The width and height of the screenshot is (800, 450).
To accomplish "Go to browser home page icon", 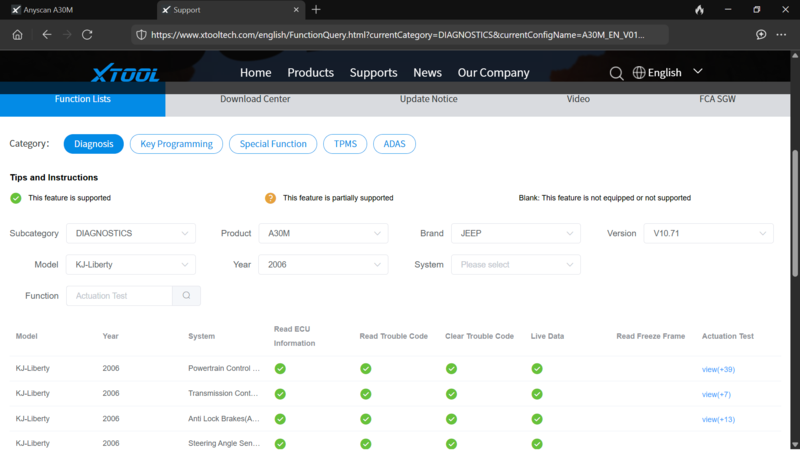I will [17, 35].
